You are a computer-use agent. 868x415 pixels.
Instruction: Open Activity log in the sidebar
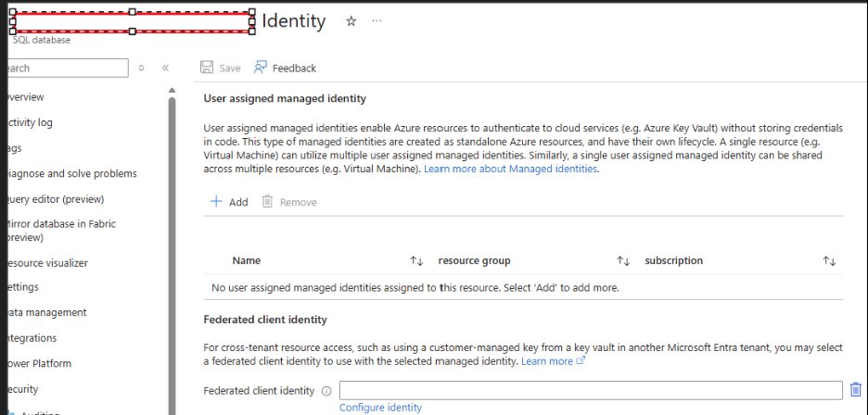coord(30,122)
